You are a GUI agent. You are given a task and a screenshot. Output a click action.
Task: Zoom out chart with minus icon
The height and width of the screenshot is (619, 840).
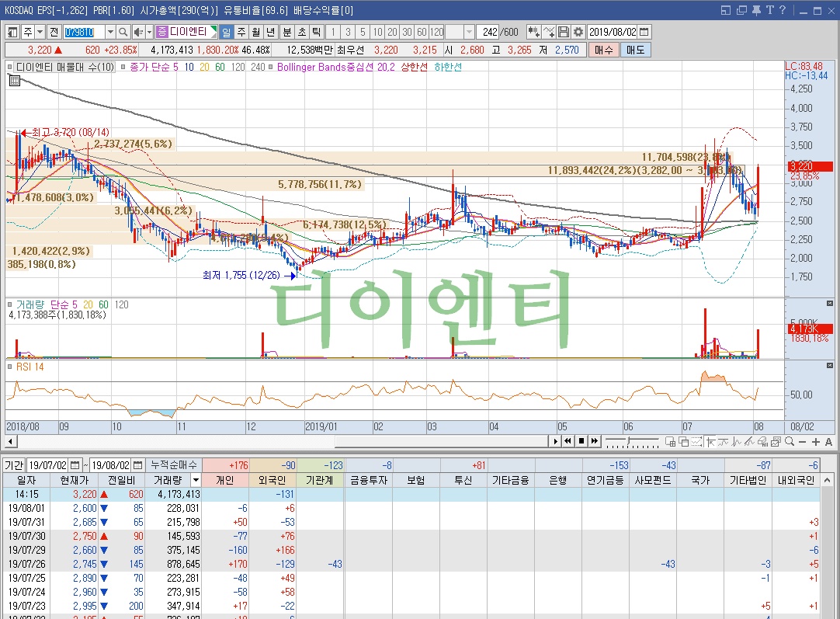pyautogui.click(x=802, y=442)
